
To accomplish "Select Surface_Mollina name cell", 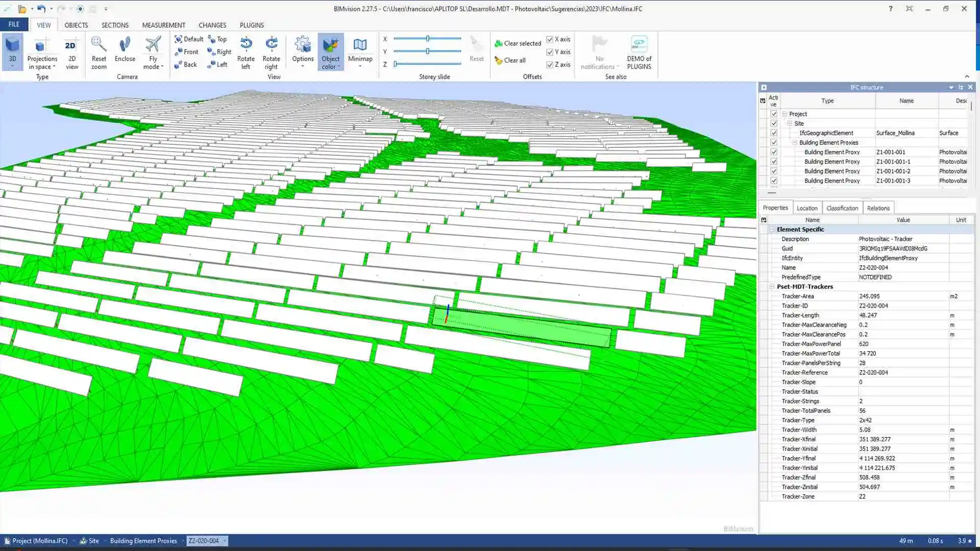I will [906, 133].
